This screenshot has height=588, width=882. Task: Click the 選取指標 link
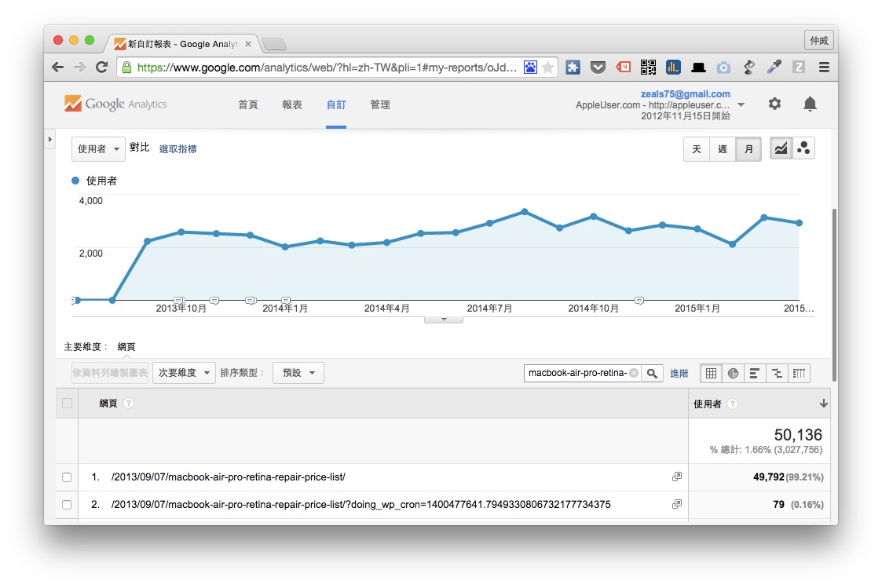177,148
